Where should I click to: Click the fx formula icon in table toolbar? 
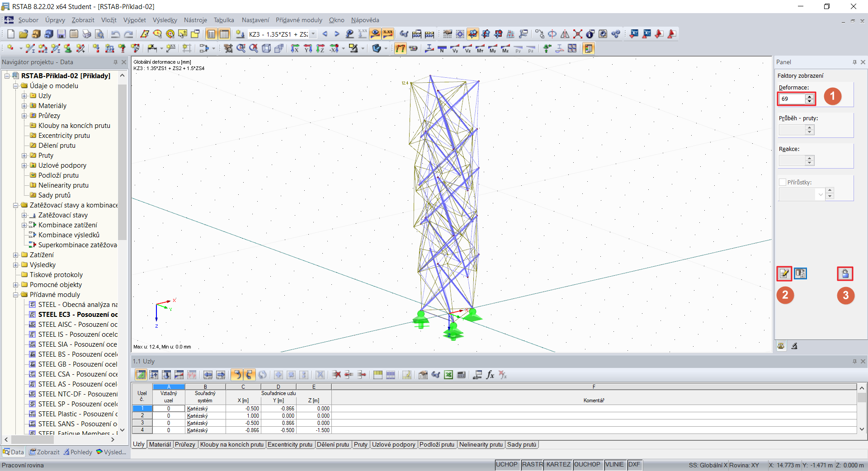click(x=490, y=375)
